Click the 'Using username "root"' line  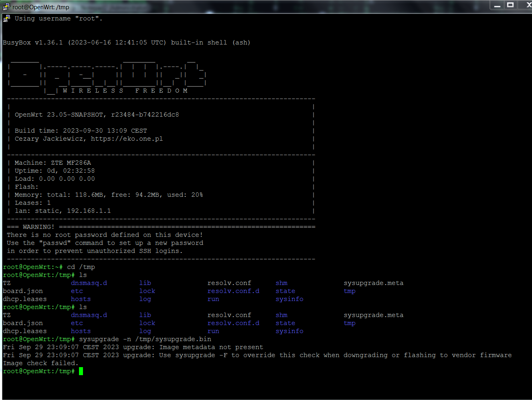(x=59, y=18)
